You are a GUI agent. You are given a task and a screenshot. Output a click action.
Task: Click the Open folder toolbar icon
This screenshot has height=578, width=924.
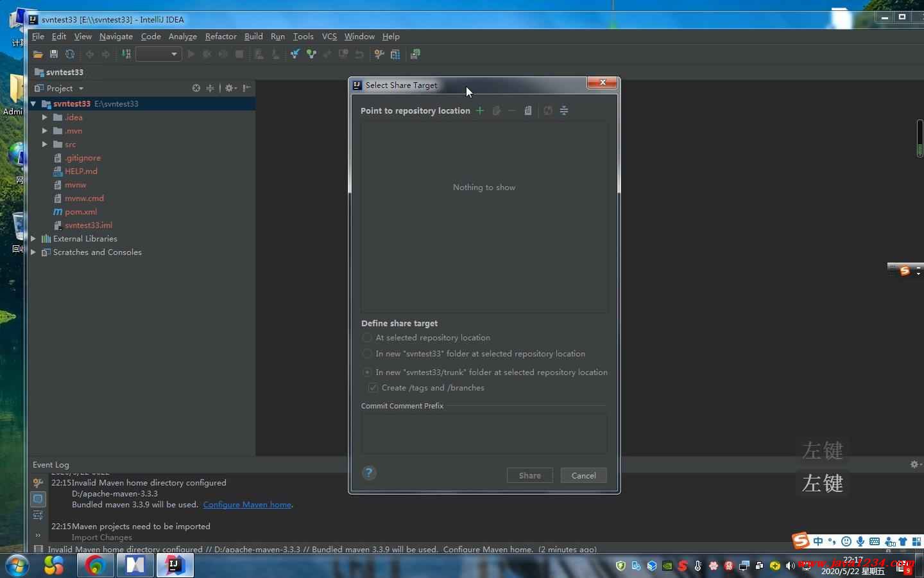coord(38,55)
